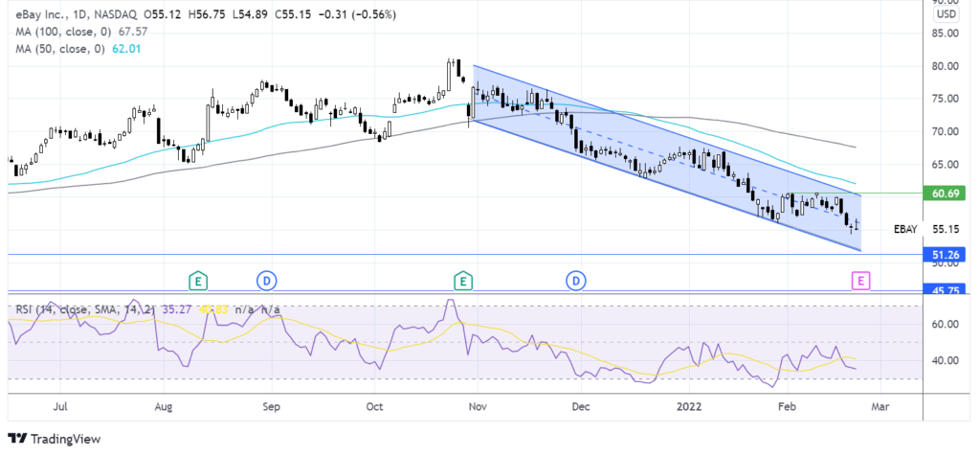Click the RSI 40.00 axis value
The image size is (980, 456).
tap(947, 360)
